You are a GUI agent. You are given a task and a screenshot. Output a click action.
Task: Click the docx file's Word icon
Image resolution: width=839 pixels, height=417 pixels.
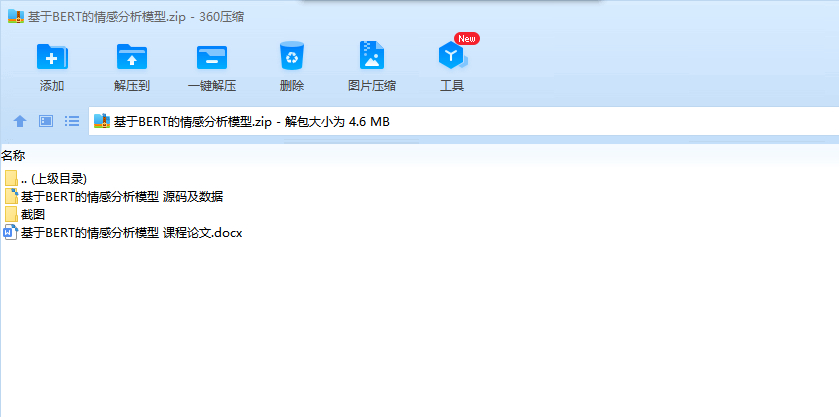coord(11,233)
